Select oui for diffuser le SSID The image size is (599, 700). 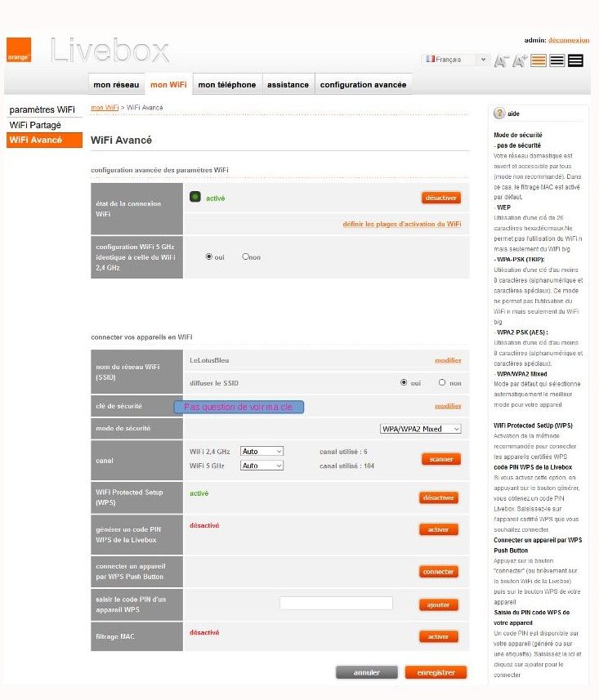(404, 382)
